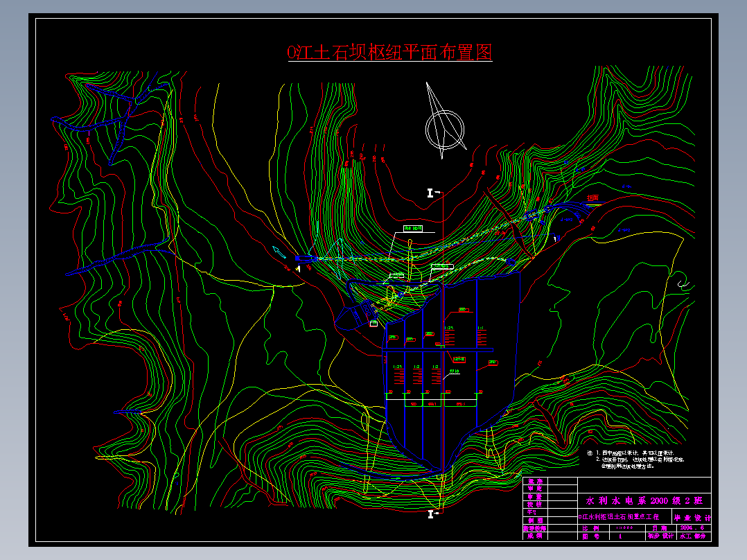Select the date value 2004.6
This screenshot has width=747, height=560.
[692, 527]
